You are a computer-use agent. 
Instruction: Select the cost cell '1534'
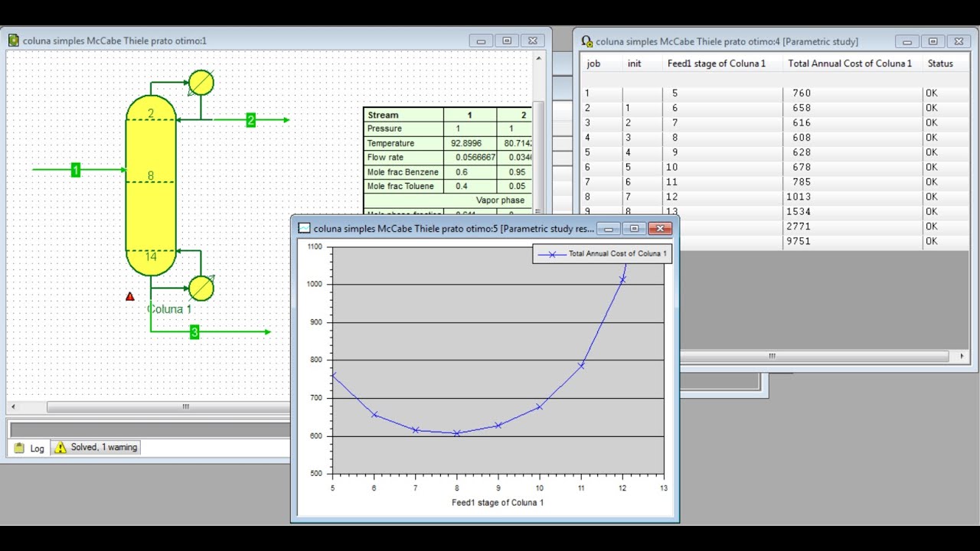coord(799,212)
